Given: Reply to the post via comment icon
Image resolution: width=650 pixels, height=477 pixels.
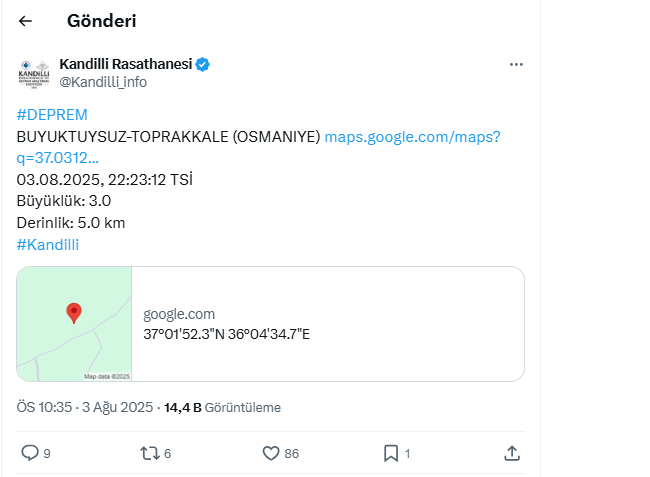Looking at the screenshot, I should coord(30,453).
